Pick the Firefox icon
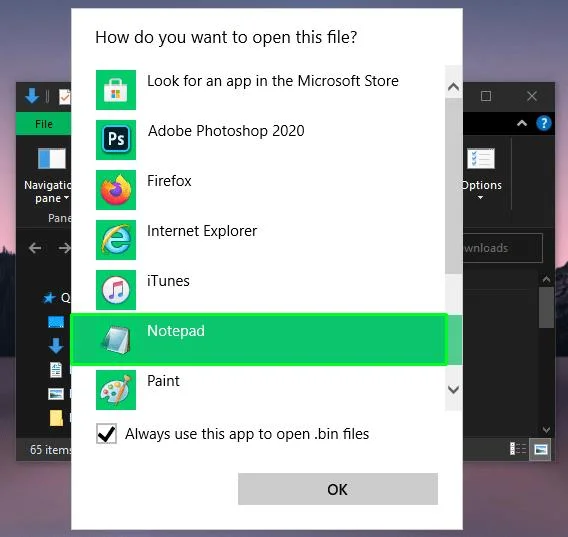568x537 pixels. click(x=116, y=190)
